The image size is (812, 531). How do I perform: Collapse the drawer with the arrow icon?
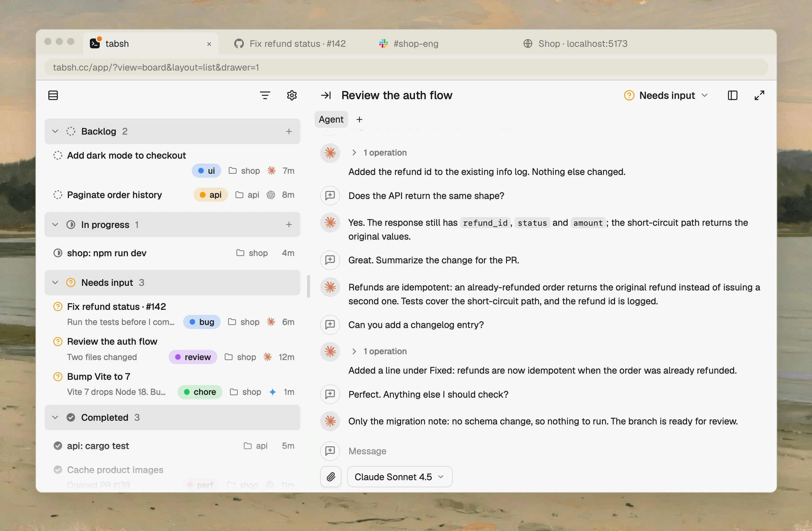coord(326,95)
